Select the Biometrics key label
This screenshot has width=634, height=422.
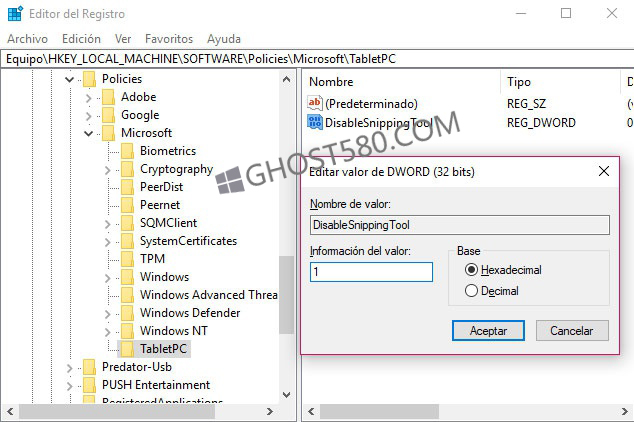pyautogui.click(x=168, y=151)
